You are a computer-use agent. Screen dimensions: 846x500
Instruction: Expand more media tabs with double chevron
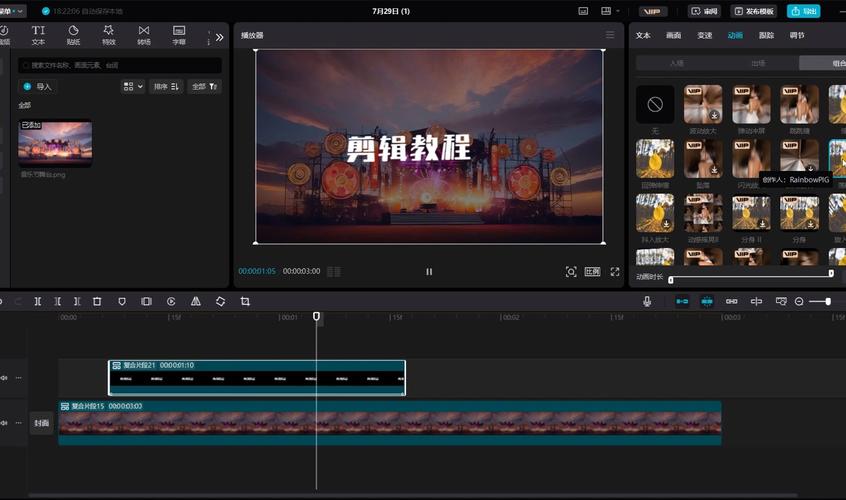pyautogui.click(x=219, y=37)
